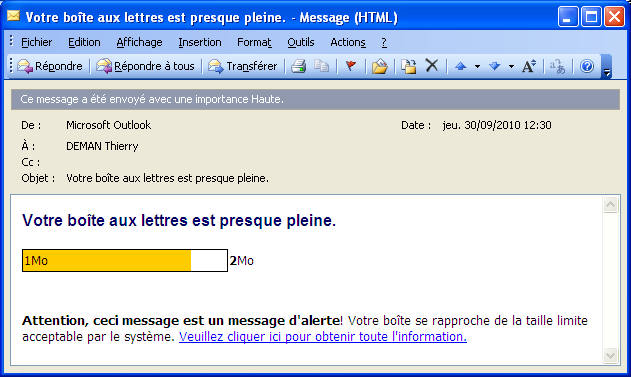Open the Outils menu
This screenshot has height=377, width=631.
[301, 42]
